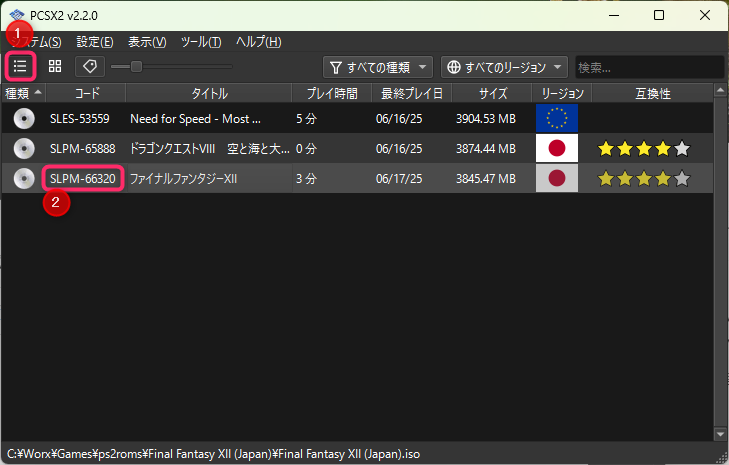
Task: Click disc icon for SLES-53559 row
Action: (x=24, y=119)
